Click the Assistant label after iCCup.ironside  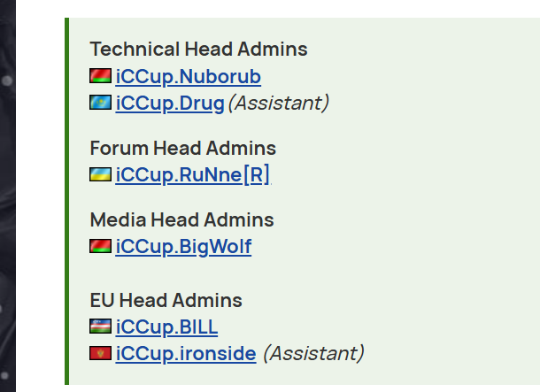tap(313, 353)
